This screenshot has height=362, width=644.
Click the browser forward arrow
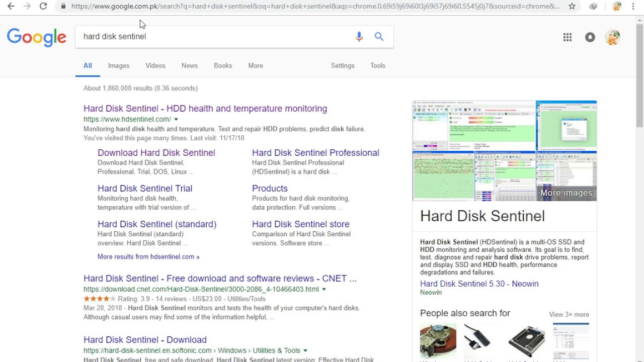tap(27, 6)
